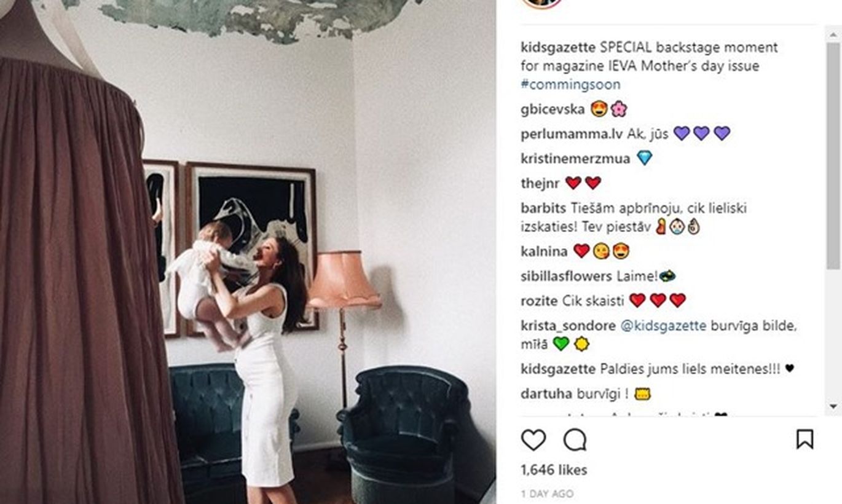Grab the comments scrollbar thumb

pyautogui.click(x=833, y=155)
